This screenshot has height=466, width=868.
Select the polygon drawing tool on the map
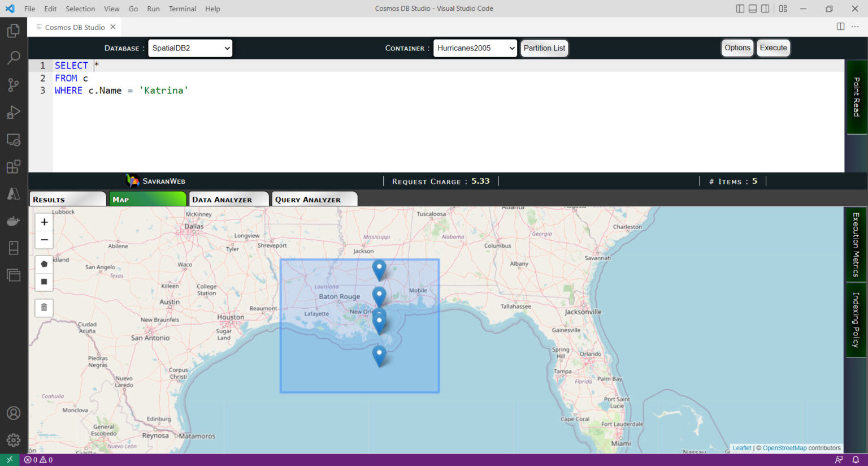coord(44,264)
